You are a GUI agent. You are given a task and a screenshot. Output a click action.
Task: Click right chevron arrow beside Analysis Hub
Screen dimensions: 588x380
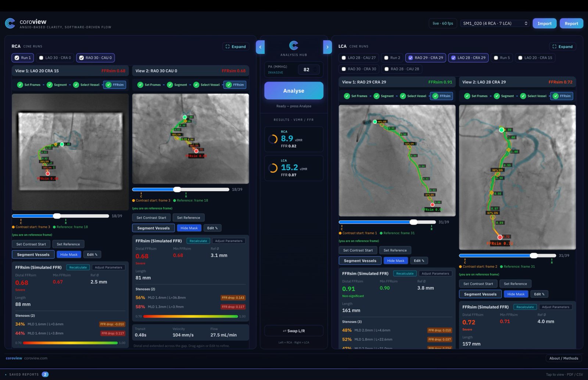tap(327, 47)
